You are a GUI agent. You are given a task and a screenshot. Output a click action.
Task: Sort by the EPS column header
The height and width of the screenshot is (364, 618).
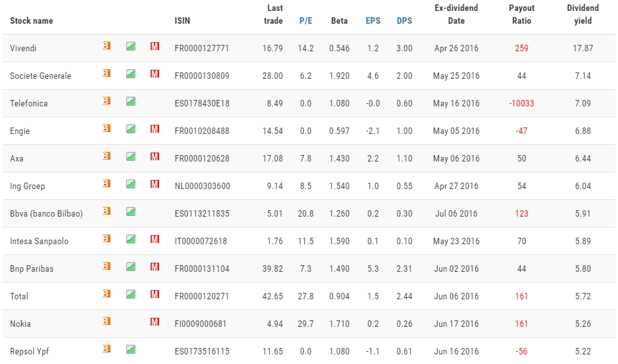tap(373, 21)
